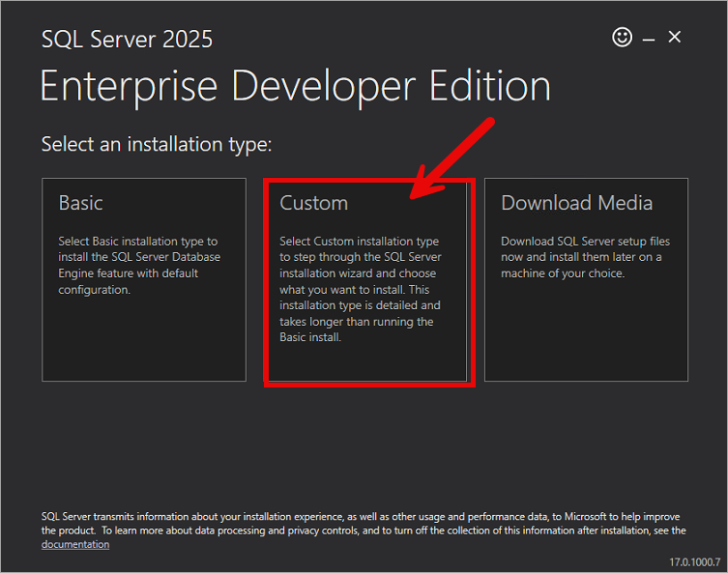Click the "Download Media" tile heading
This screenshot has width=728, height=573.
tap(576, 203)
